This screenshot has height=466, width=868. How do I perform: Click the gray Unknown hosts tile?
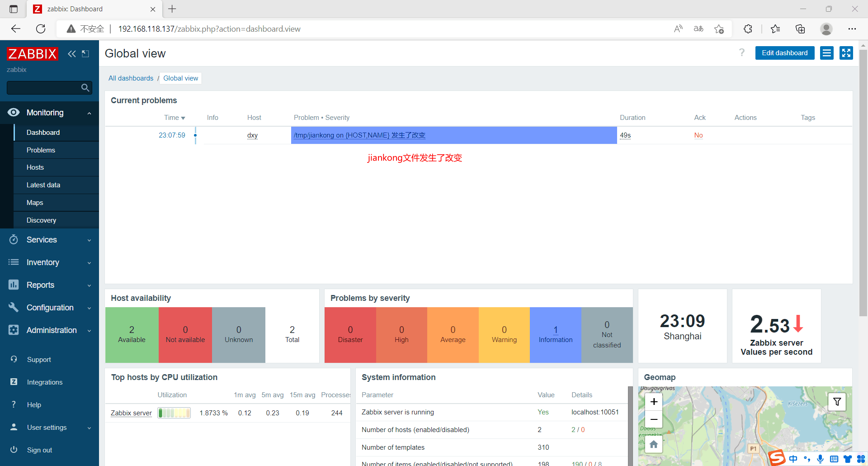click(x=239, y=335)
